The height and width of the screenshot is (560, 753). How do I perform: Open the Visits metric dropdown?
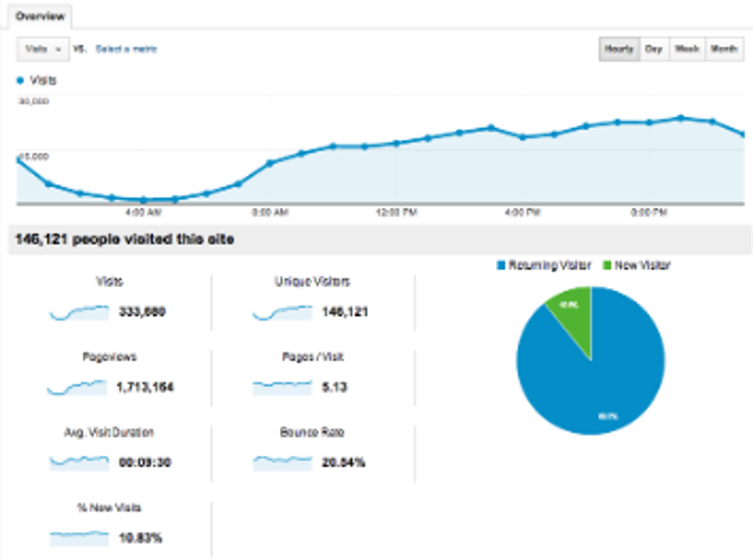43,49
